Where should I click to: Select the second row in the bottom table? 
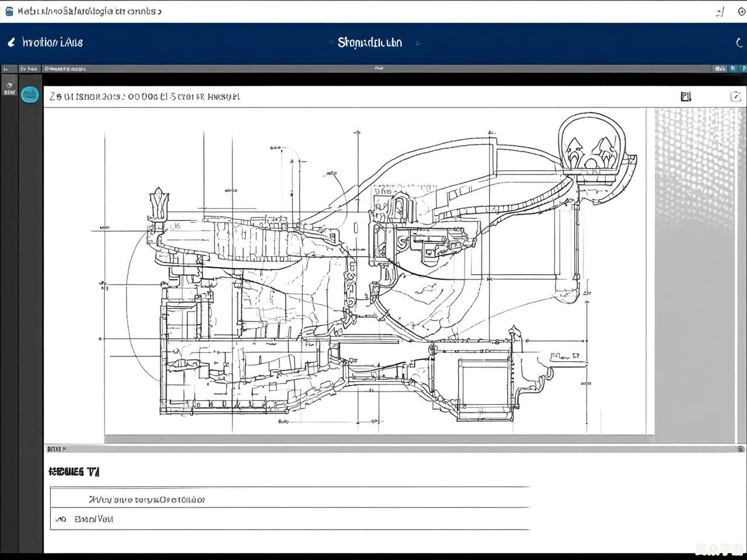click(x=289, y=519)
